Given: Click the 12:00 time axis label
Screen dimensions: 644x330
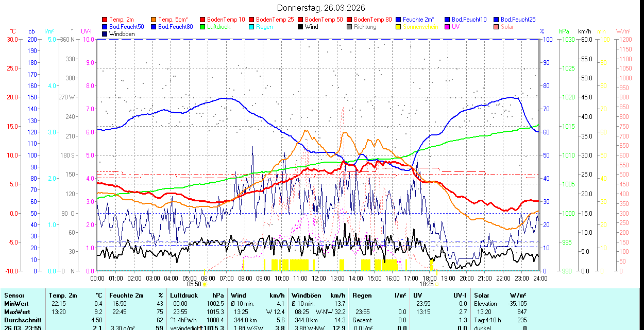Looking at the screenshot, I should coord(318,278).
